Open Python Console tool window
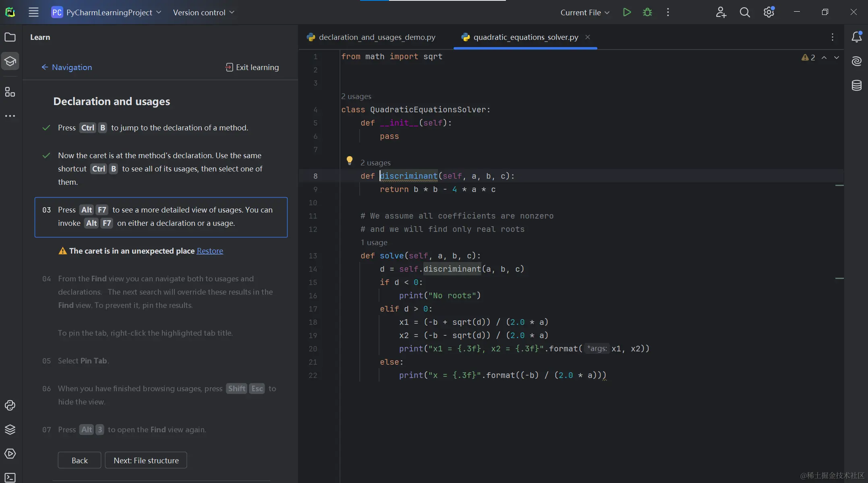The width and height of the screenshot is (868, 483). point(10,405)
